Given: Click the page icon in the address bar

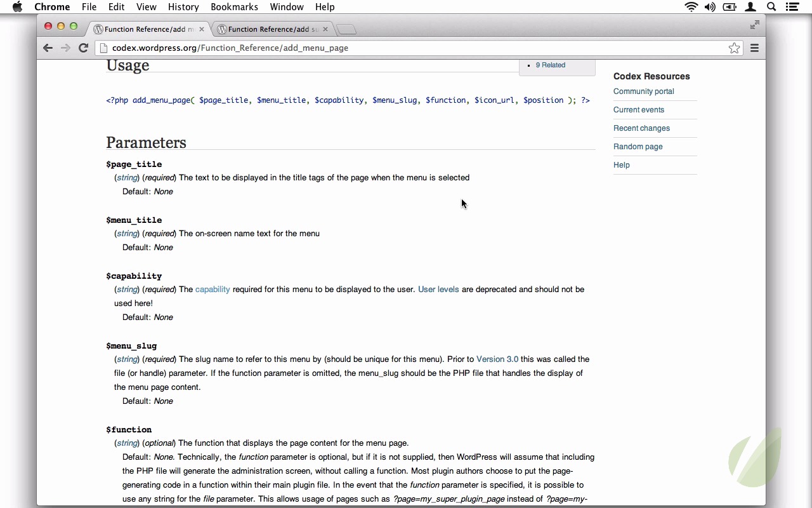Looking at the screenshot, I should [105, 48].
